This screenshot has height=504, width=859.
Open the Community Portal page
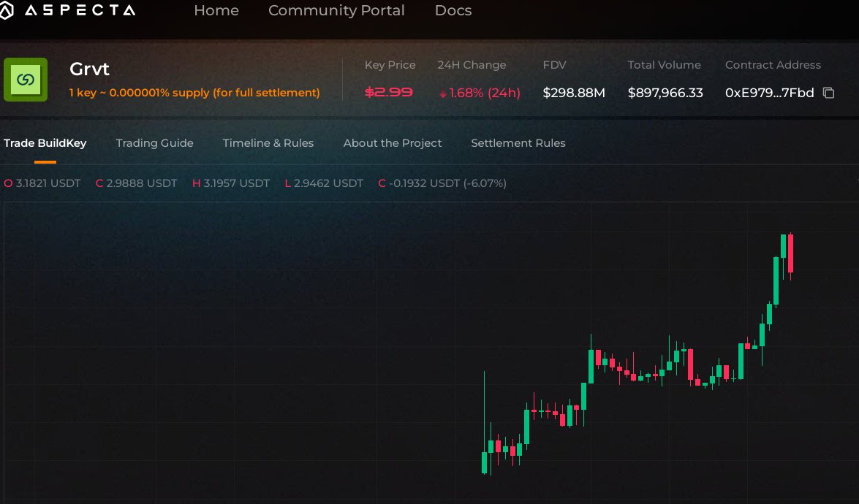(336, 10)
